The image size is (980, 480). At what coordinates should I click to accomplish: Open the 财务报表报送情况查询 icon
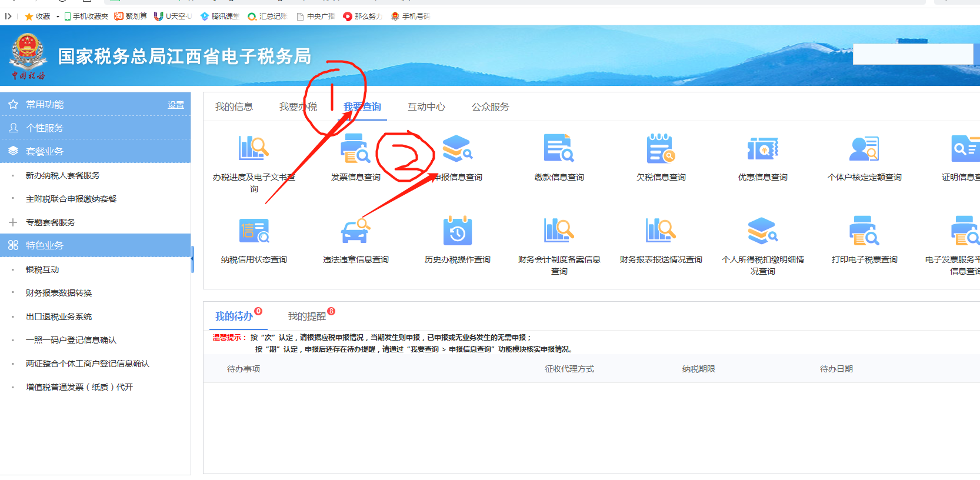click(x=661, y=231)
